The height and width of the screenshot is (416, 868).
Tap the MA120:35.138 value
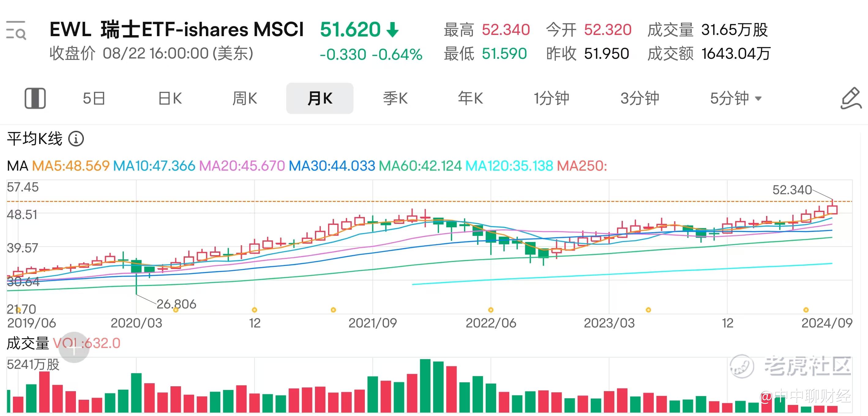(509, 166)
